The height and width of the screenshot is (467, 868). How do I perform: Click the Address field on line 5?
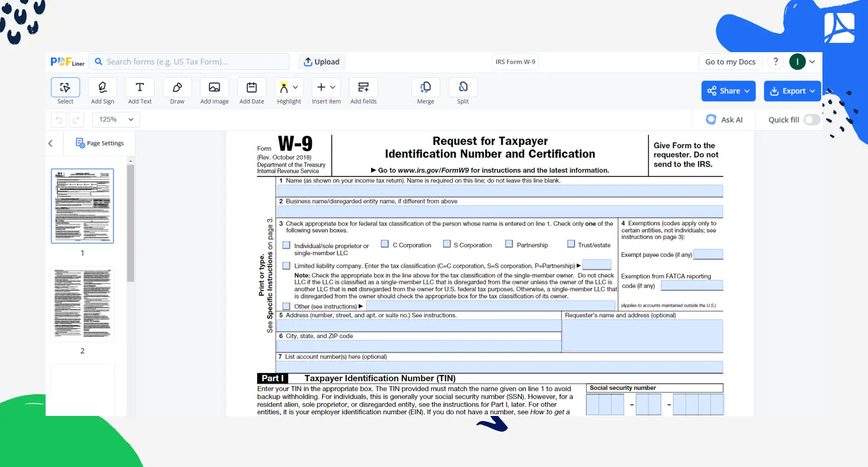[419, 325]
